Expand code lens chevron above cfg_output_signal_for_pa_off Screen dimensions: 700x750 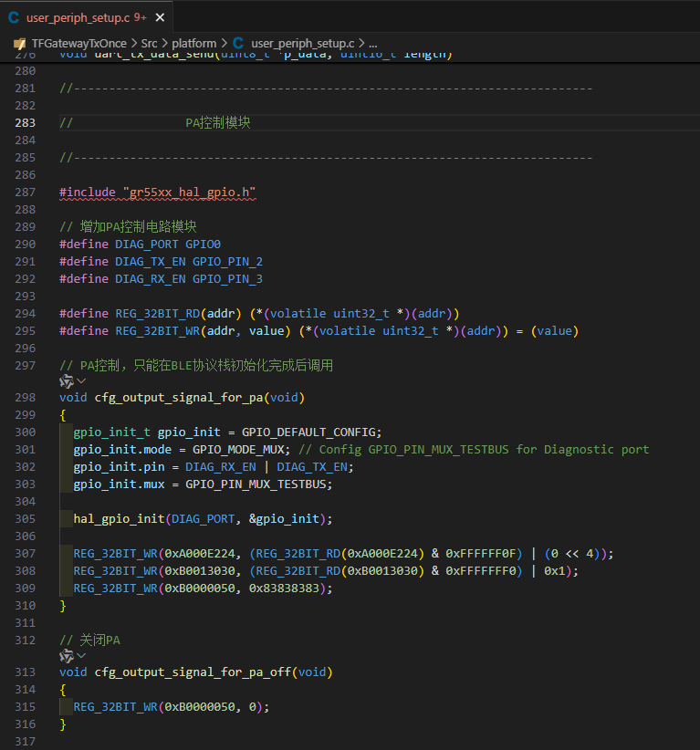pyautogui.click(x=81, y=656)
